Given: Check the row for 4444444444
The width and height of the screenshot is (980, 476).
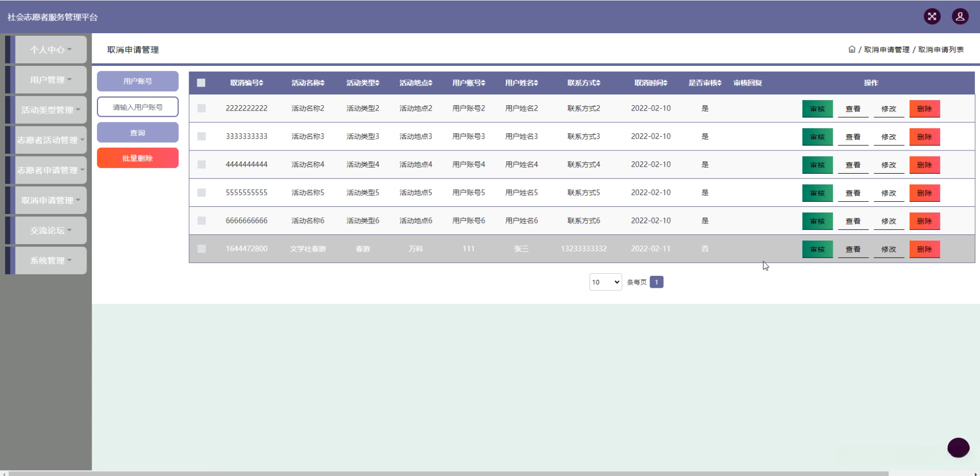Looking at the screenshot, I should tap(202, 164).
